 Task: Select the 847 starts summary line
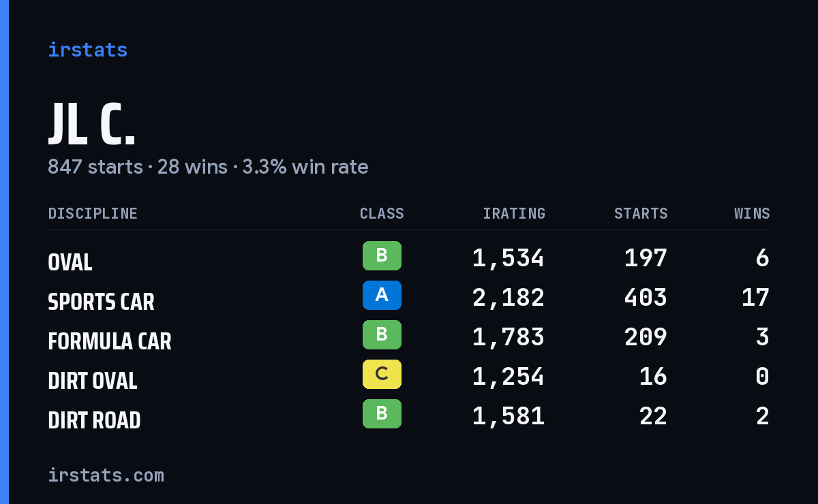coord(208,167)
